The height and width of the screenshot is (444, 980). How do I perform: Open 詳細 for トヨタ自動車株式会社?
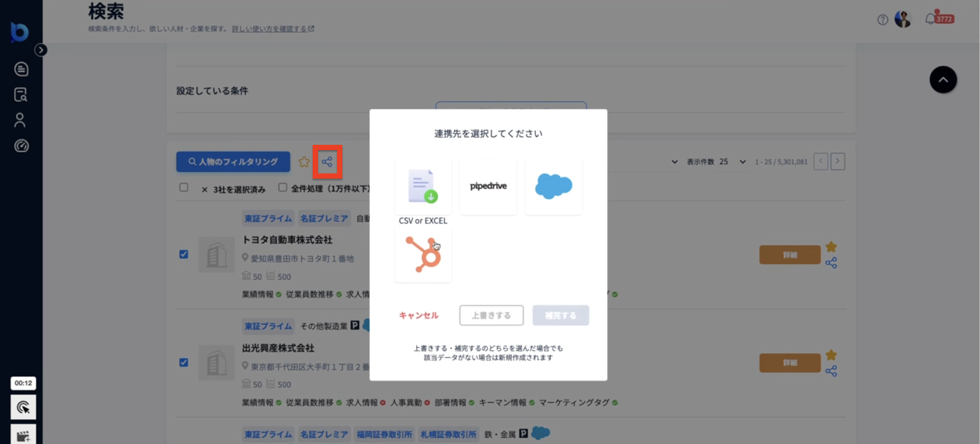(790, 255)
